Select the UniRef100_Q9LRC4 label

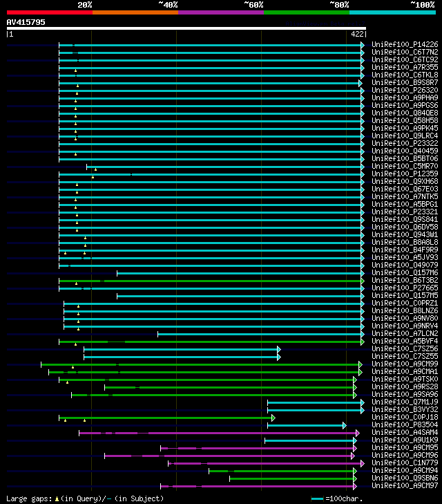(x=405, y=136)
